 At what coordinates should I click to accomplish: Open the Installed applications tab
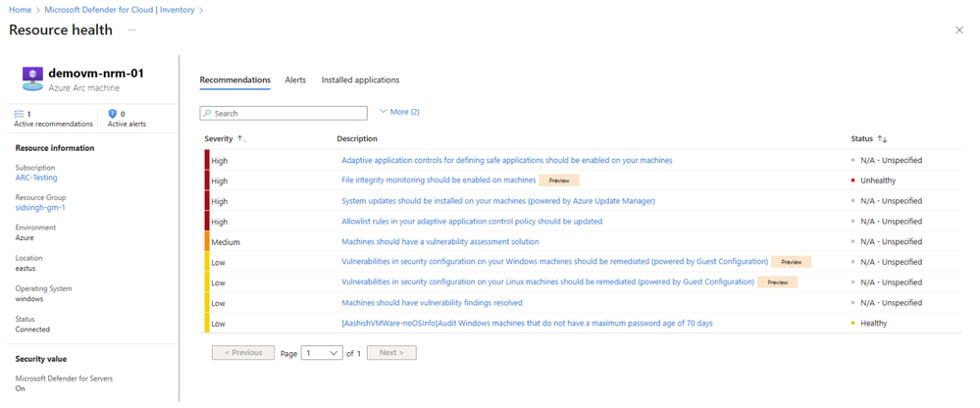tap(360, 80)
